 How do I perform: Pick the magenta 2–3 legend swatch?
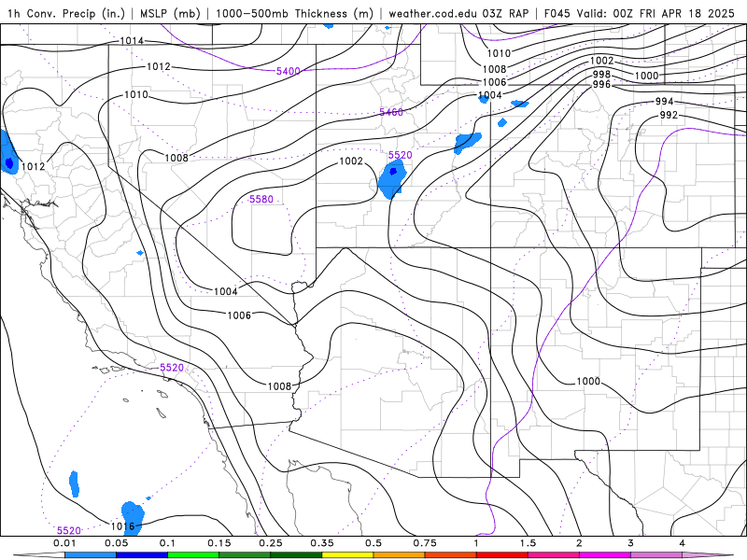(x=605, y=555)
